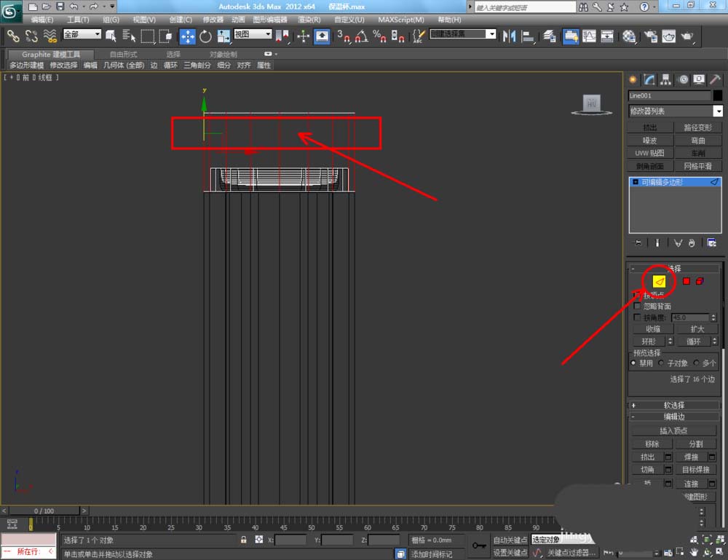
Task: Toggle the selection lock padlock icon
Action: 243,540
